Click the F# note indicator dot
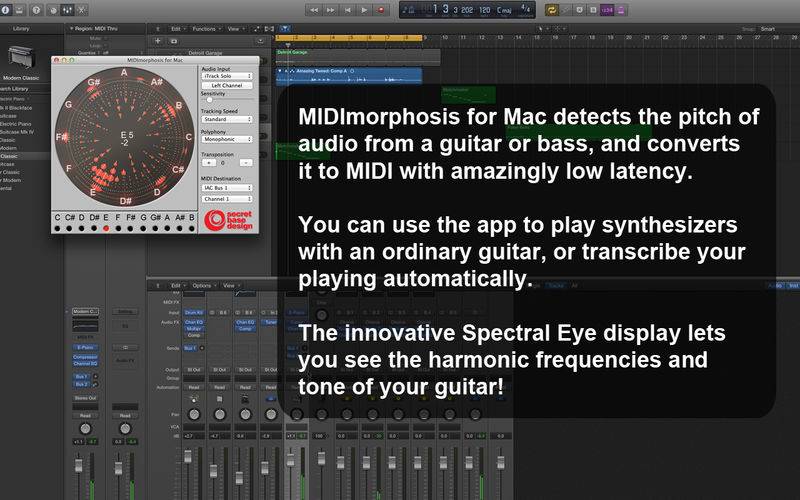 (131, 229)
